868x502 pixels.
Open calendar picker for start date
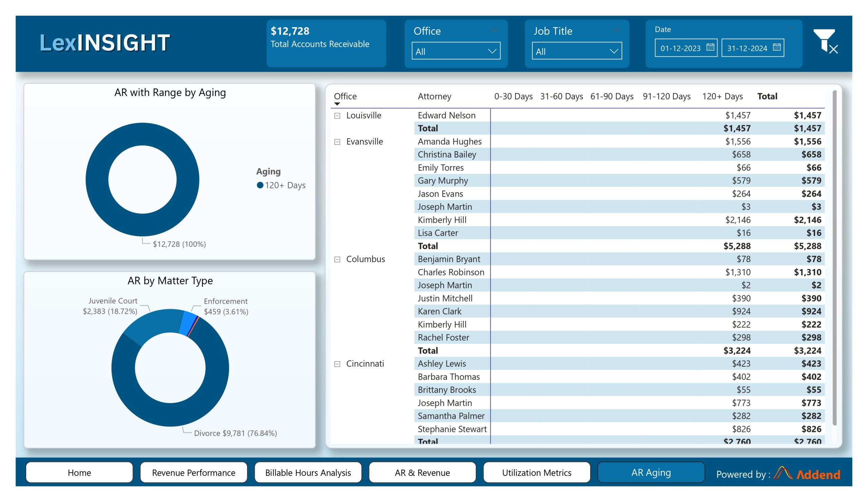[710, 47]
